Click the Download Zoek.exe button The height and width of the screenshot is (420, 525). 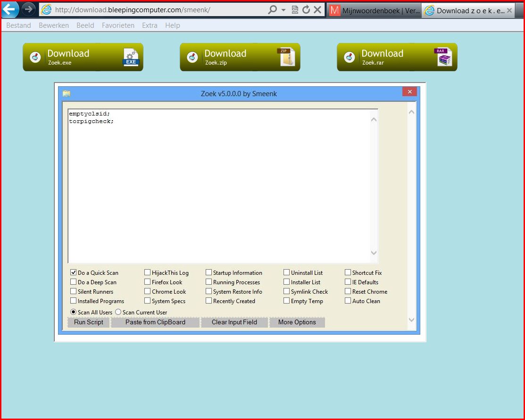pyautogui.click(x=83, y=57)
